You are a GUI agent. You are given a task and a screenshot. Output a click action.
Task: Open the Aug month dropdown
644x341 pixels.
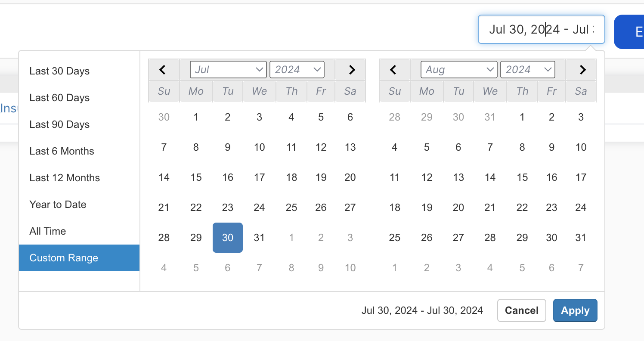click(x=458, y=69)
